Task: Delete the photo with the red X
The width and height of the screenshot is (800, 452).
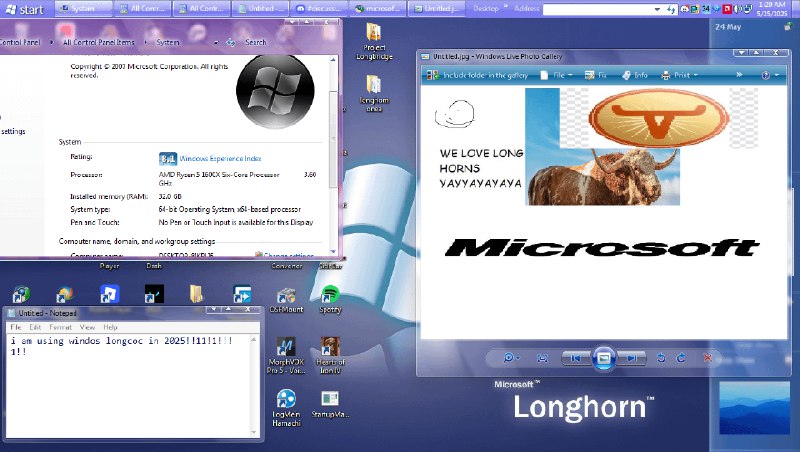Action: point(707,358)
